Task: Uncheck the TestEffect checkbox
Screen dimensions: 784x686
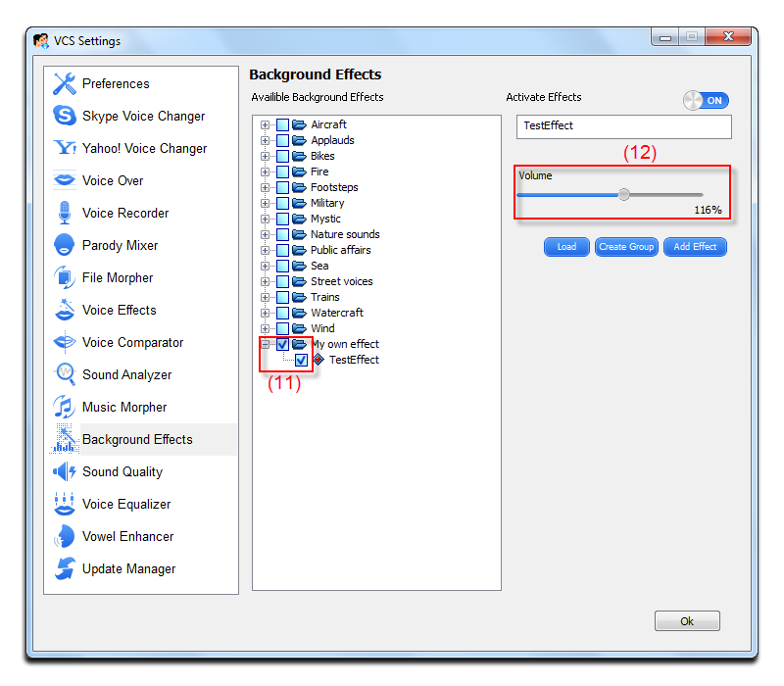Action: click(301, 360)
